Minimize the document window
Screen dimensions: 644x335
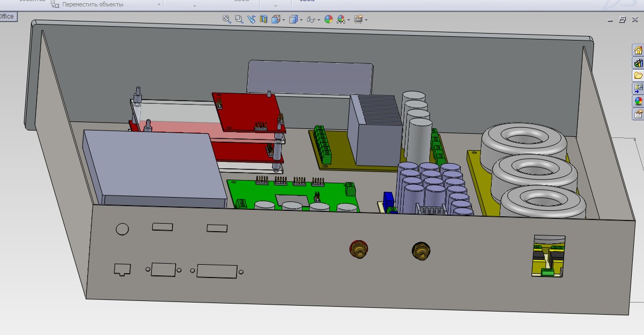point(610,20)
